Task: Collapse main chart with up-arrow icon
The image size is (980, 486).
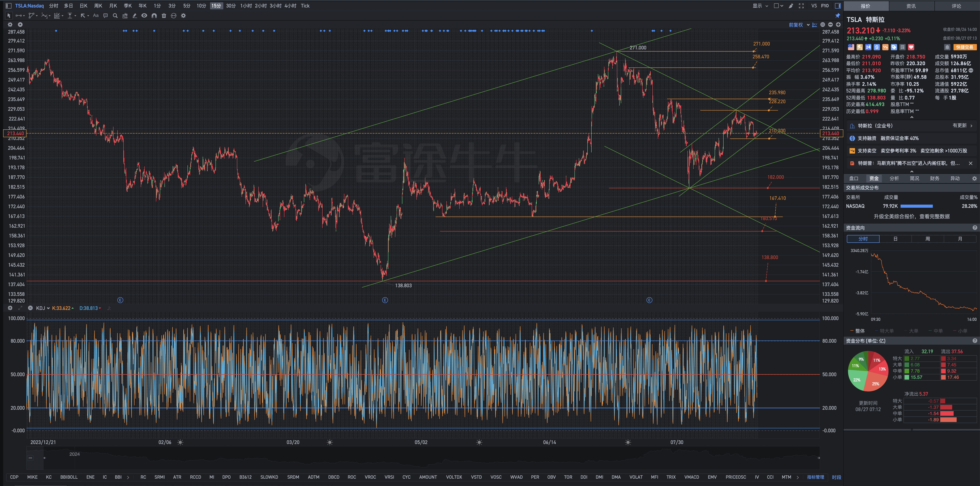Action: pyautogui.click(x=20, y=24)
